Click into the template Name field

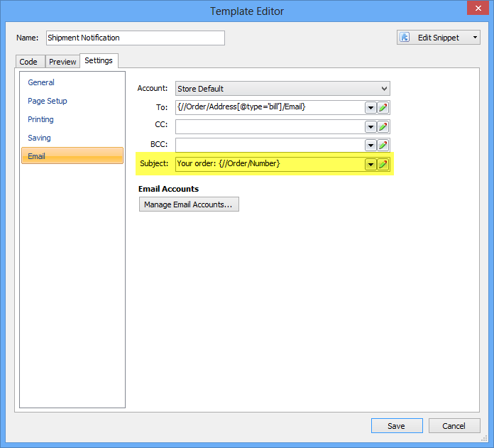coord(135,38)
